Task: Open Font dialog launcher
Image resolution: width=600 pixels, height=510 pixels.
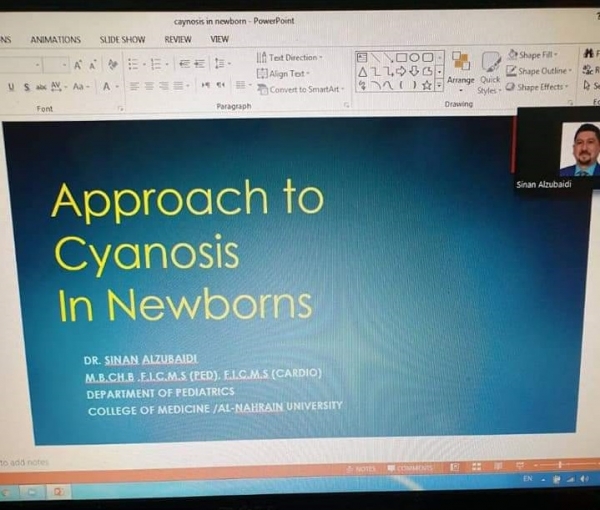Action: (121, 109)
